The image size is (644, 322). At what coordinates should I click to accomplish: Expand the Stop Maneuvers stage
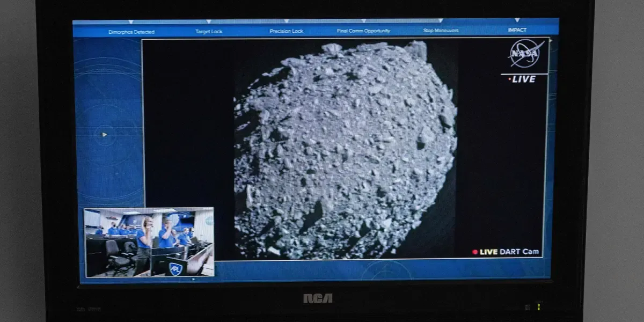pos(442,31)
